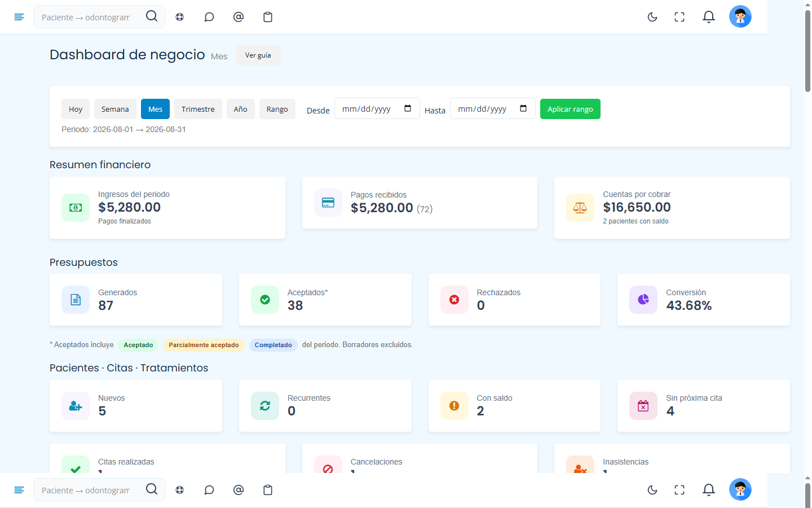Click the balance scales icon for Cuentas por cobrar

pos(580,208)
